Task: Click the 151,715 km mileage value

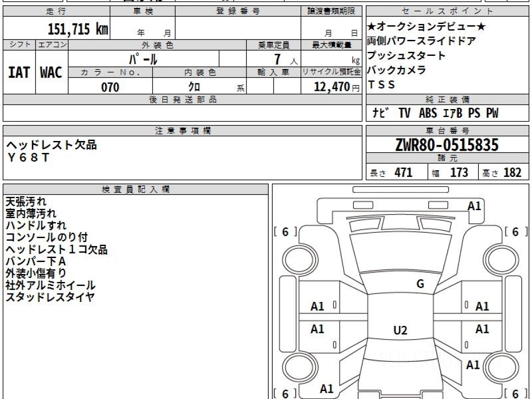Action: (78, 29)
